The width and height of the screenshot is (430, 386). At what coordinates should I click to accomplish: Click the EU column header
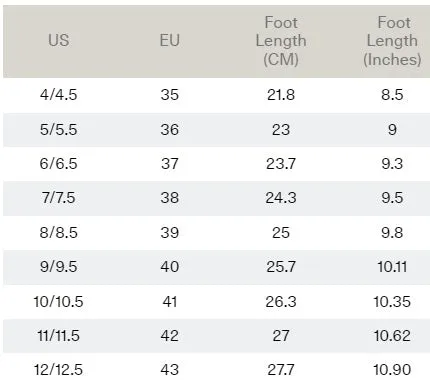(x=170, y=41)
